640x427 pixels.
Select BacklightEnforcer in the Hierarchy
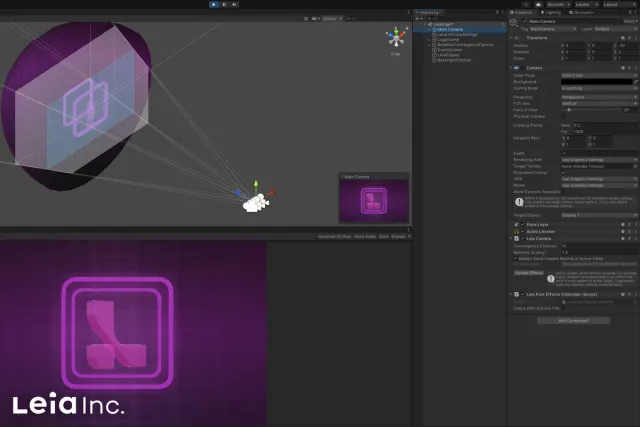(454, 60)
